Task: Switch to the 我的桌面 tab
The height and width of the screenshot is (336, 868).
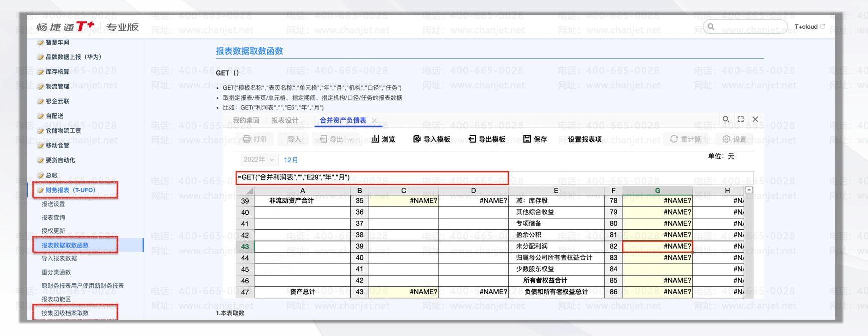Action: coord(246,120)
